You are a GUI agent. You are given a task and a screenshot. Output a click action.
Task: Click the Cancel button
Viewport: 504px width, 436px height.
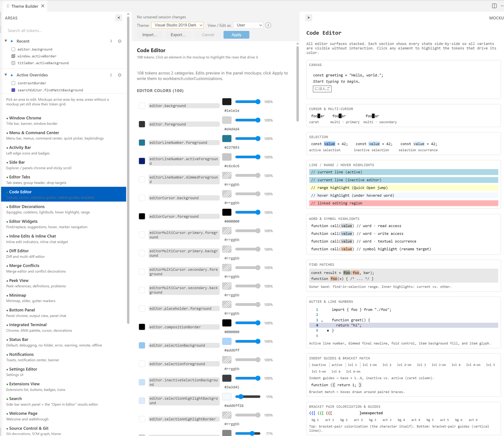(208, 35)
